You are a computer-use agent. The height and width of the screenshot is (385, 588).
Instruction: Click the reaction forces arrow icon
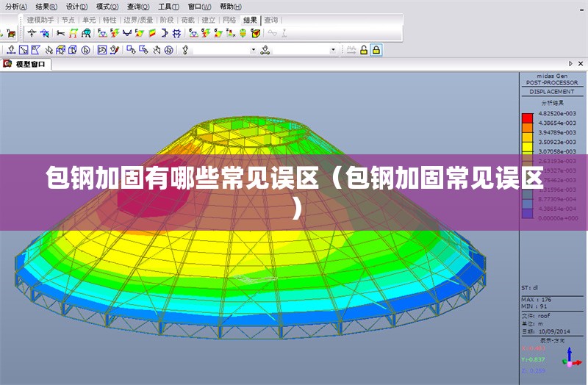(x=32, y=33)
